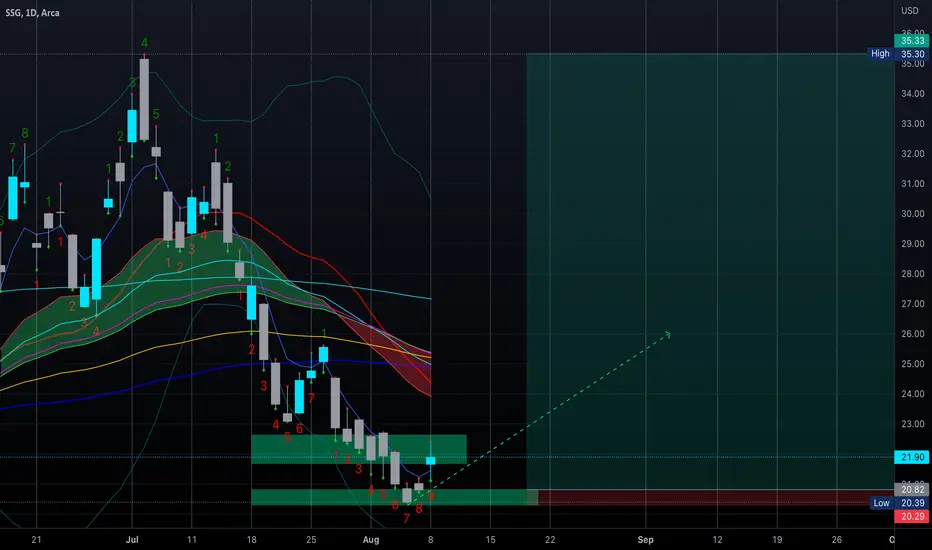Click the 33.00 price axis label

point(912,124)
